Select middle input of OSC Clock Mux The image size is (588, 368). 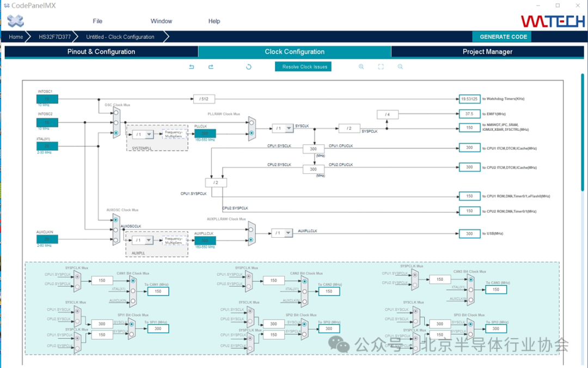117,123
